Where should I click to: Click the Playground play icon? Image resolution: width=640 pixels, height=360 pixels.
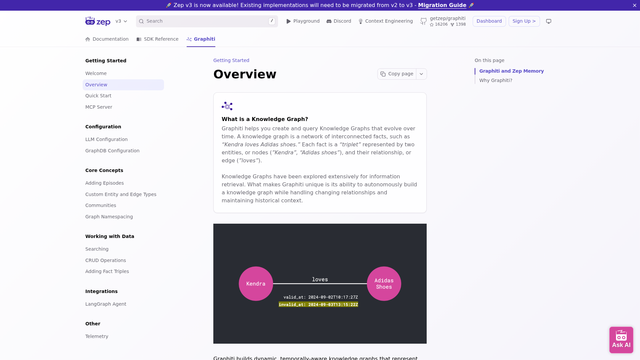(288, 21)
